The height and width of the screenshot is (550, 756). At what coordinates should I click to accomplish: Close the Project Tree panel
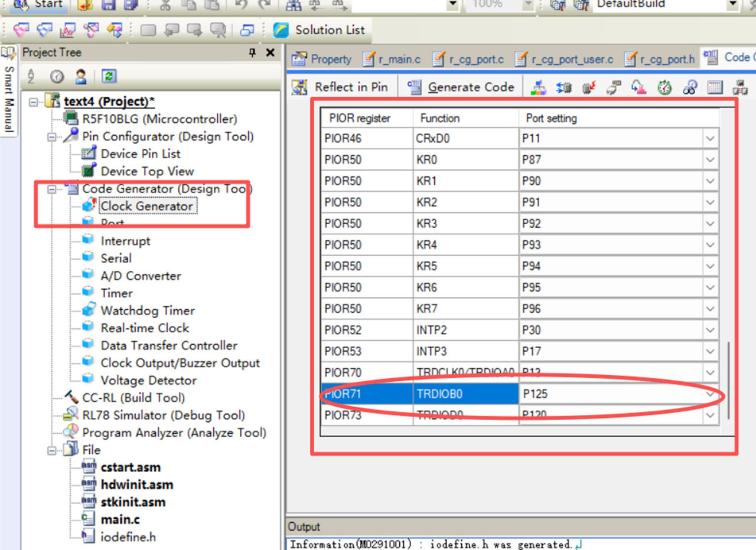pyautogui.click(x=271, y=53)
